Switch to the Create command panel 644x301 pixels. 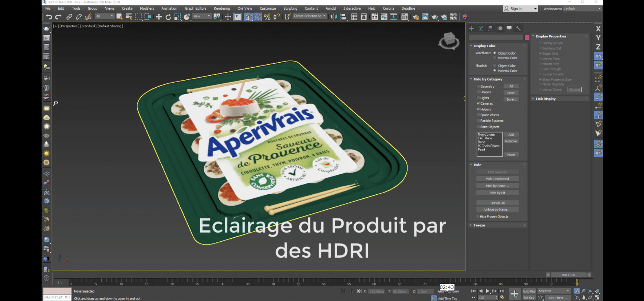click(471, 28)
